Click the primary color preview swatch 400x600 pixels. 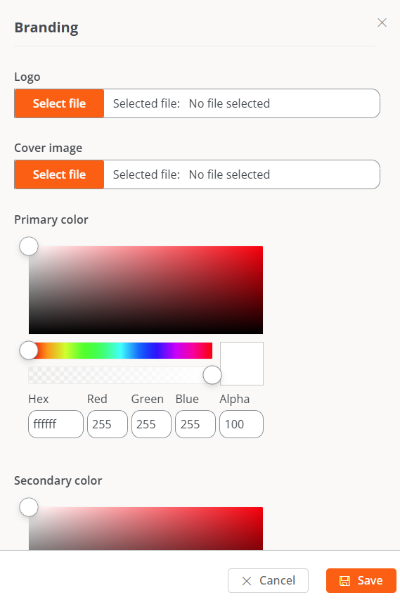point(242,364)
